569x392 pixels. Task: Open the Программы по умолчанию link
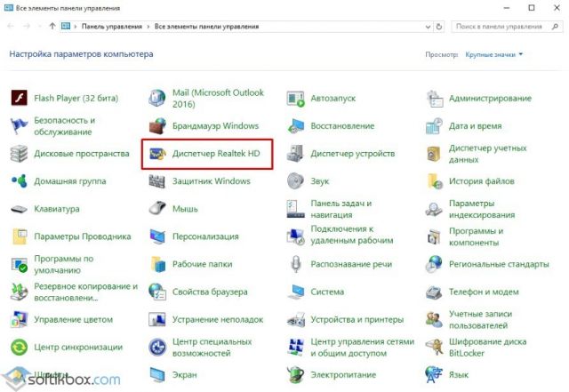(x=64, y=264)
